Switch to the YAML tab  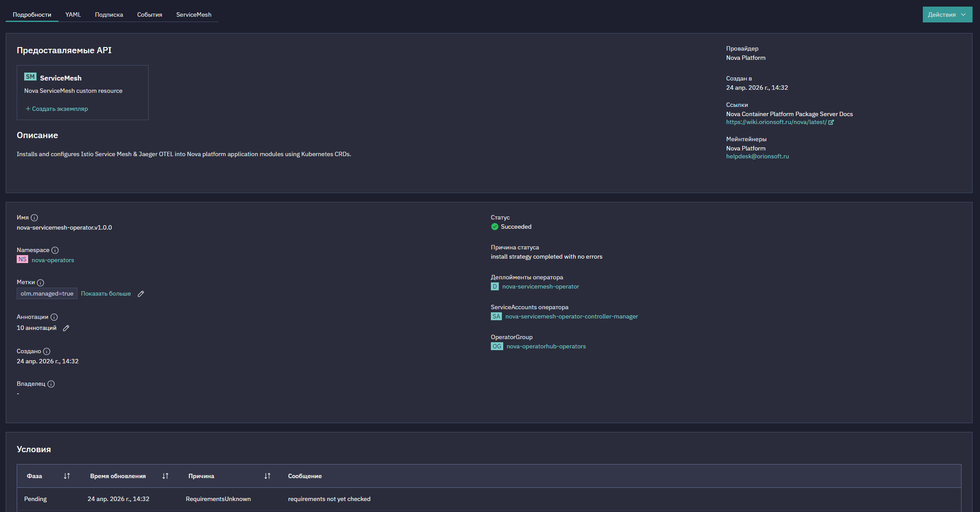(x=73, y=15)
